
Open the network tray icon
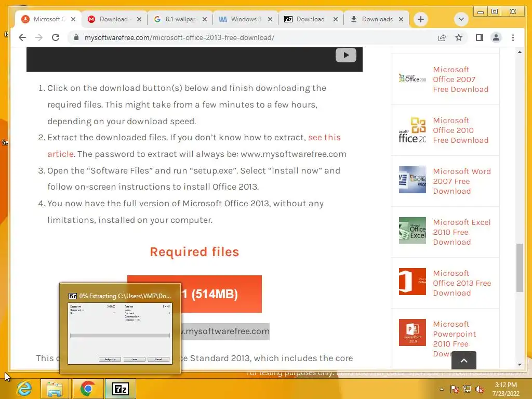click(467, 389)
